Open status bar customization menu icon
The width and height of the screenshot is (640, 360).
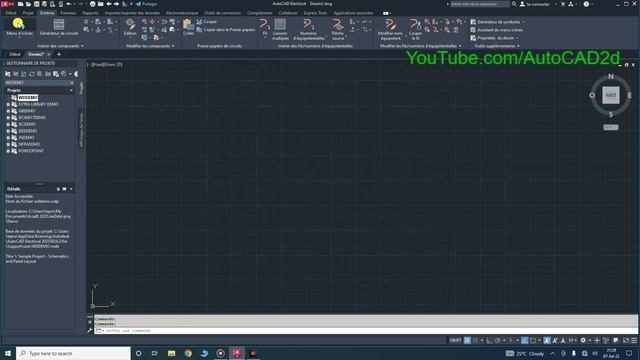(x=634, y=340)
